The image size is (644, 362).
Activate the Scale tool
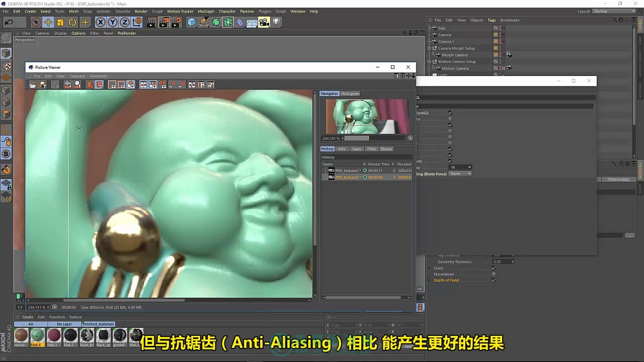pyautogui.click(x=60, y=22)
